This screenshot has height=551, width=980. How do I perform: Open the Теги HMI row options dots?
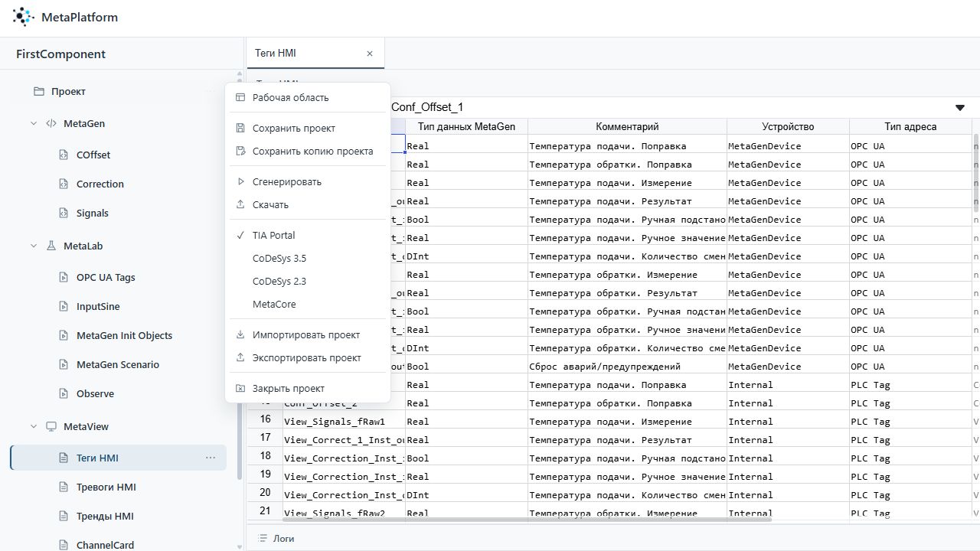[x=211, y=458]
